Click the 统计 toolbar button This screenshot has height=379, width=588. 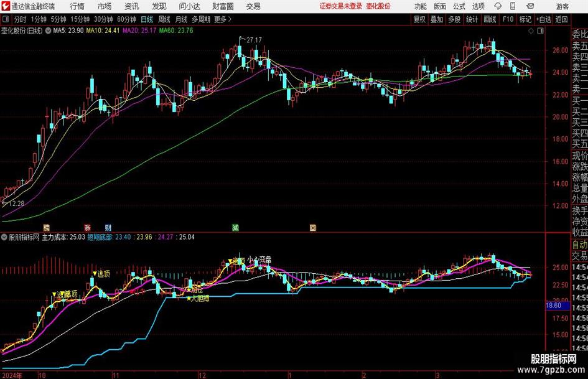pyautogui.click(x=472, y=19)
